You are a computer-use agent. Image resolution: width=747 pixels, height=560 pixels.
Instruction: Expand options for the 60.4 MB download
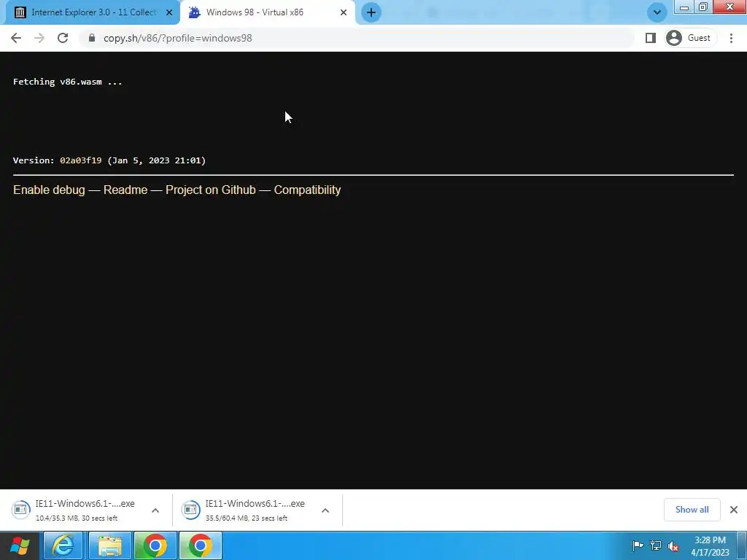(x=325, y=510)
